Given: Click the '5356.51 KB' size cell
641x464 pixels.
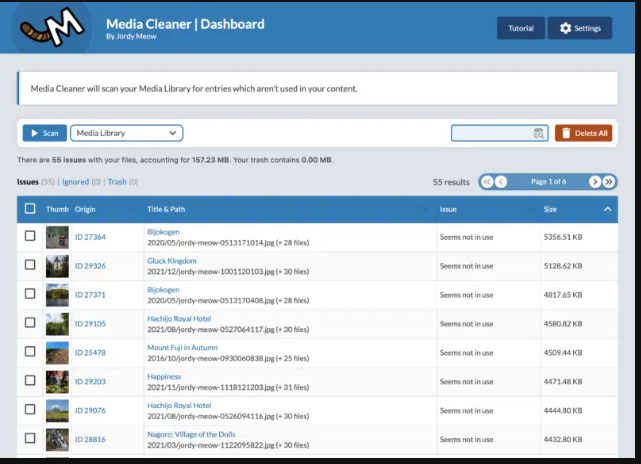Looking at the screenshot, I should click(563, 237).
